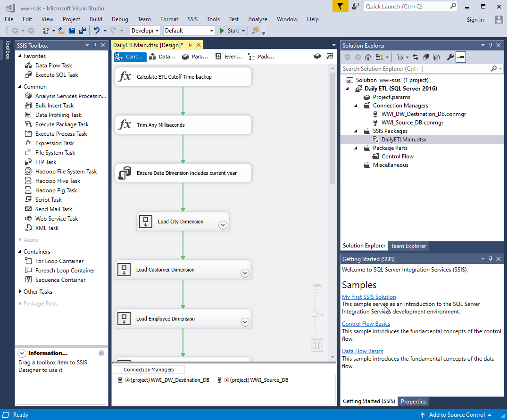Viewport: 507px width, 420px height.
Task: Open the SSIS menu
Action: tap(192, 19)
